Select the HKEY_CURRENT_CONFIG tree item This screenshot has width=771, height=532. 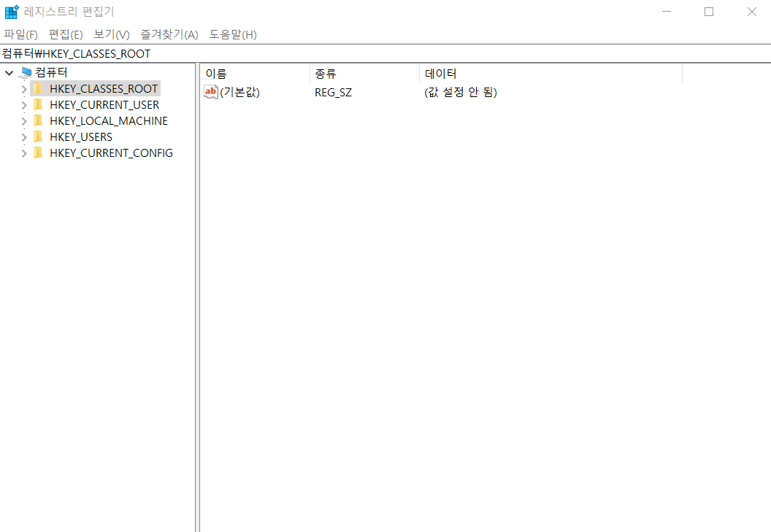pos(111,153)
